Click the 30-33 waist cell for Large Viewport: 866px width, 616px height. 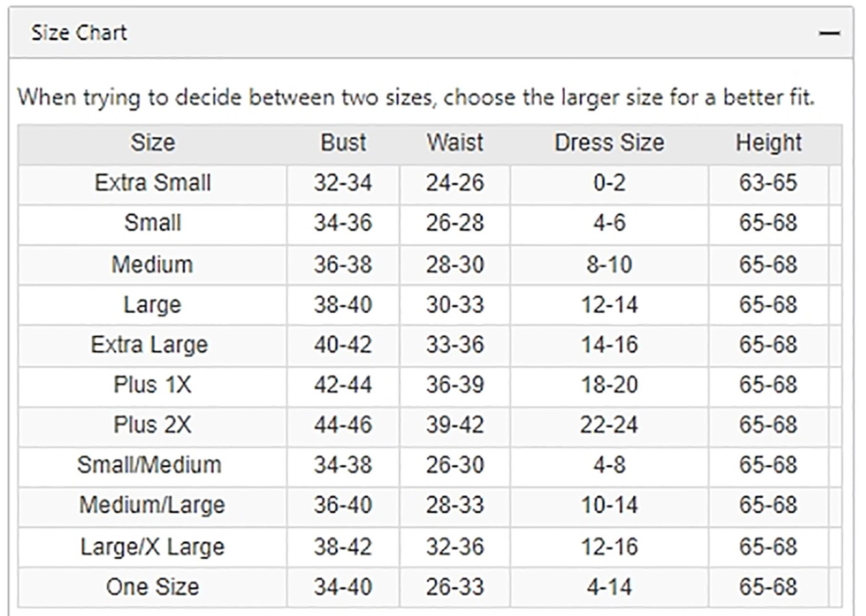[455, 305]
